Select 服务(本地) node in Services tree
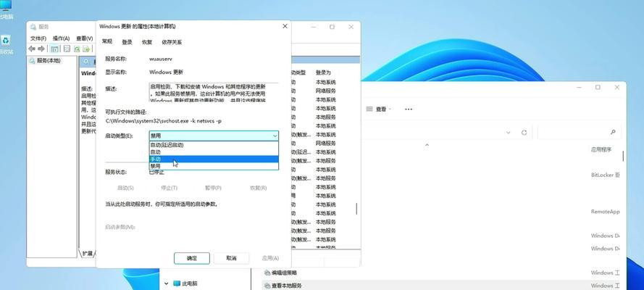The height and width of the screenshot is (290, 644). tap(45, 60)
